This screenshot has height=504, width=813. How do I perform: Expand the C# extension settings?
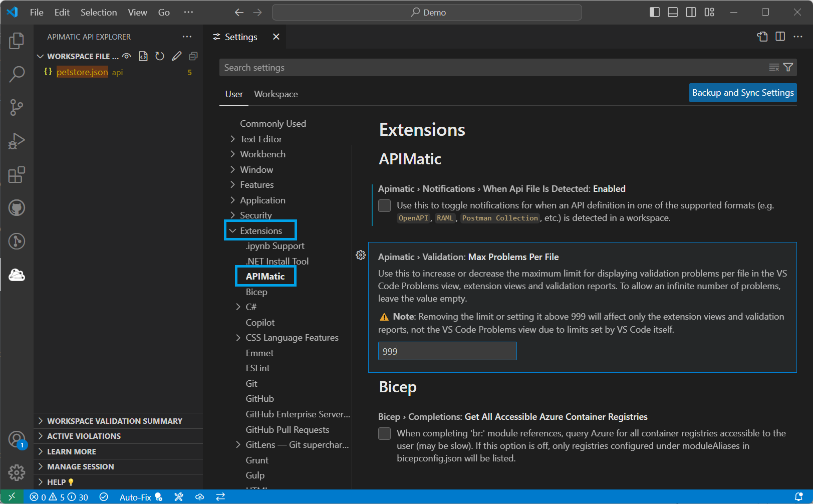[238, 307]
